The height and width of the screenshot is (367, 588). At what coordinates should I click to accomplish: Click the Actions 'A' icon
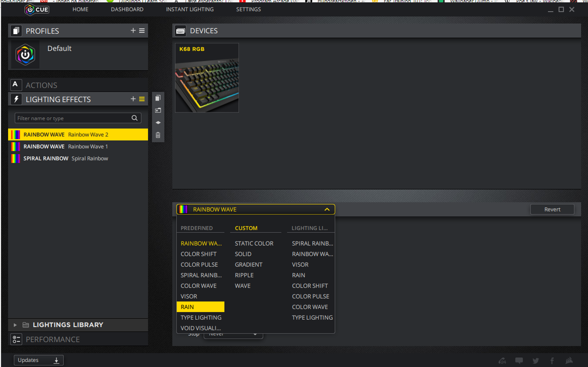[16, 85]
